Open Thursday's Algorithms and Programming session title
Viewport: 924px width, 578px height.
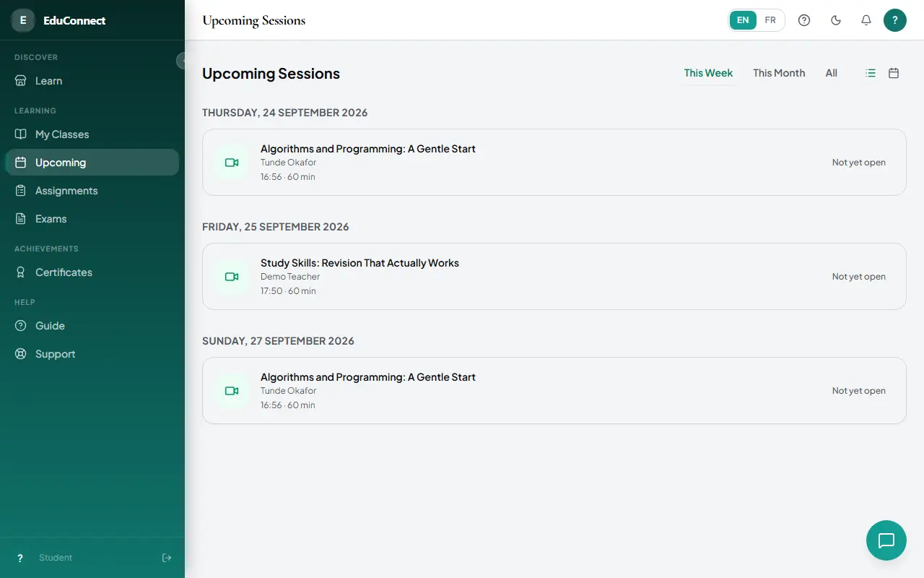click(368, 149)
